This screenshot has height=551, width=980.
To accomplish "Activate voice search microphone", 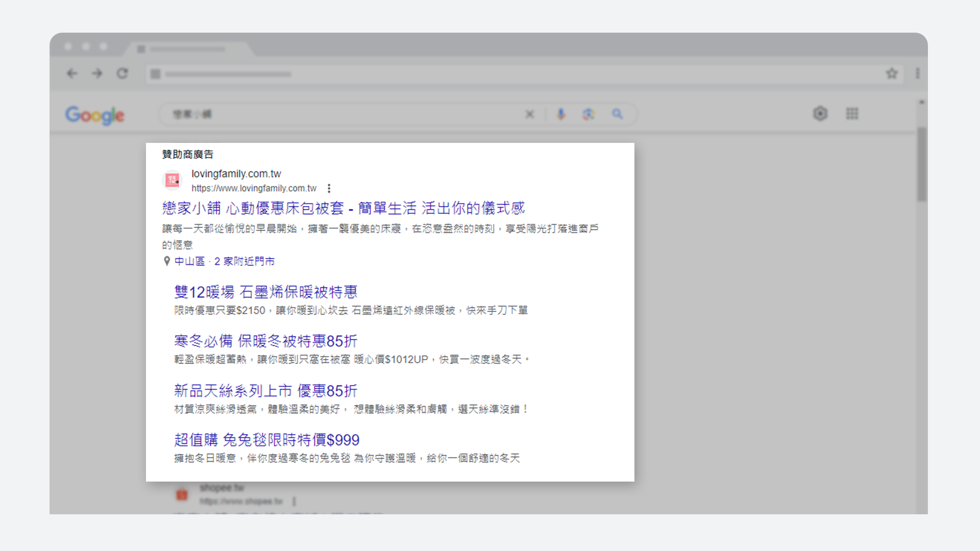I will coord(561,114).
